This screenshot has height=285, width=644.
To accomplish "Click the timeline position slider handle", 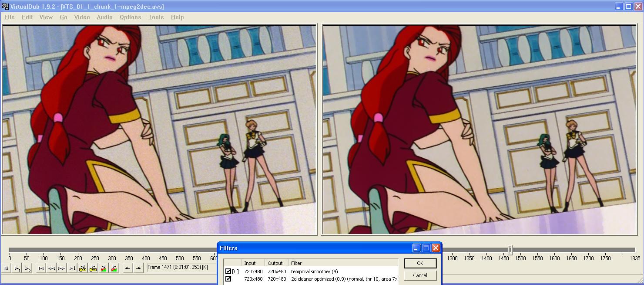I will (x=510, y=250).
